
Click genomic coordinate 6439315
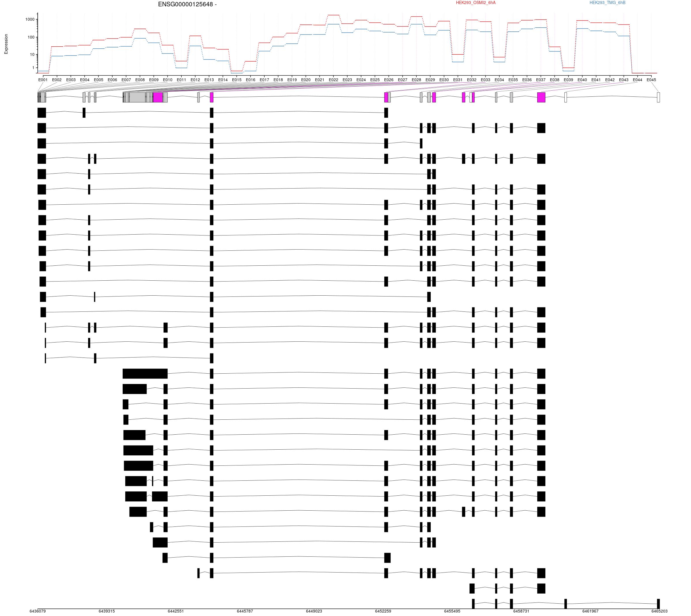click(107, 611)
